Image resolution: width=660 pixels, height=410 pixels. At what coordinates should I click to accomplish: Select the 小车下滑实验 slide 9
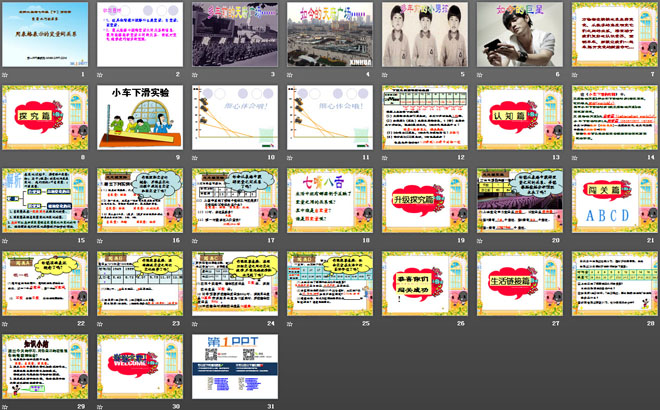pos(140,117)
